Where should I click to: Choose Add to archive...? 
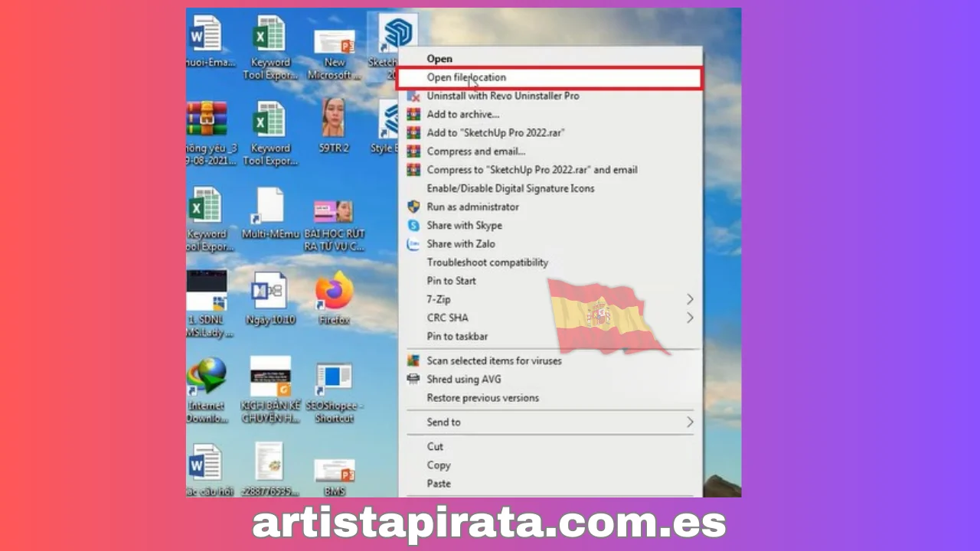[x=550, y=114]
